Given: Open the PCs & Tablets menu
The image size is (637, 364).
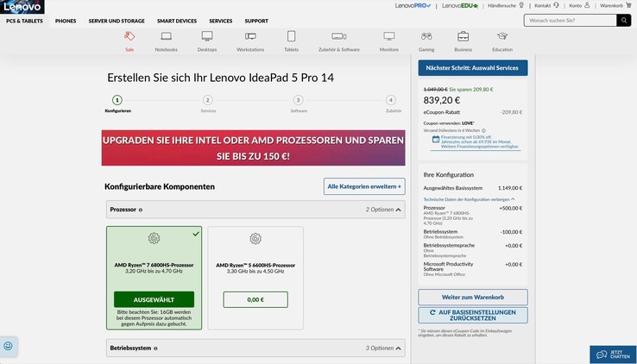Looking at the screenshot, I should pos(24,21).
